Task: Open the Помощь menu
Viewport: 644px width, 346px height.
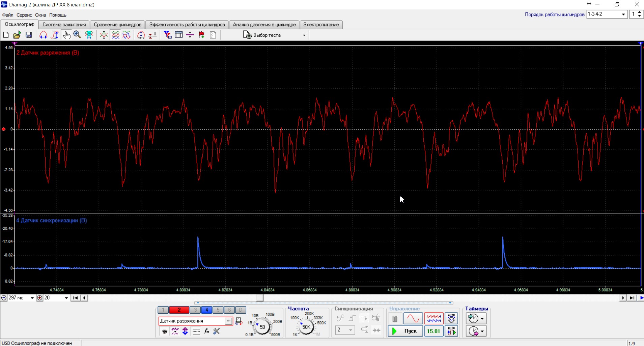Action: click(x=58, y=15)
